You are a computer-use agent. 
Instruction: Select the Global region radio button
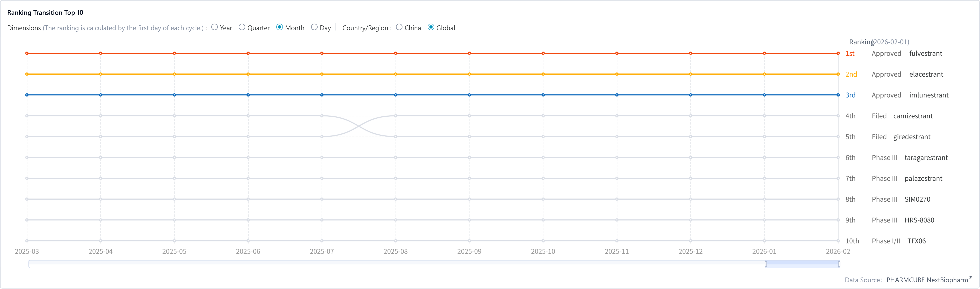[x=431, y=27]
